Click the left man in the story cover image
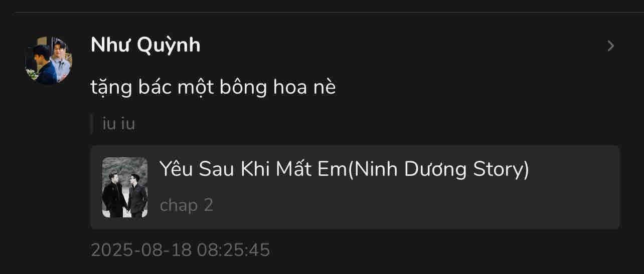 [x=114, y=194]
